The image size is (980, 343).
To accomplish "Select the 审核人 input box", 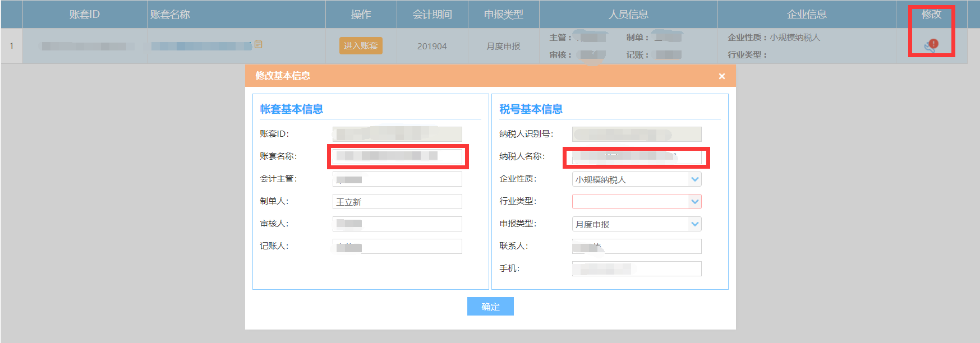I will click(x=397, y=224).
